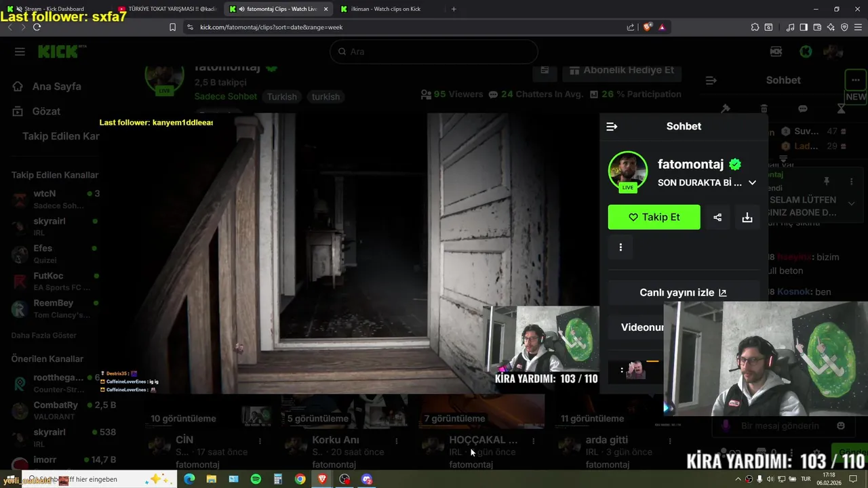Open Brave VPN shield icon
Screen dimensions: 868x488
coord(844,27)
